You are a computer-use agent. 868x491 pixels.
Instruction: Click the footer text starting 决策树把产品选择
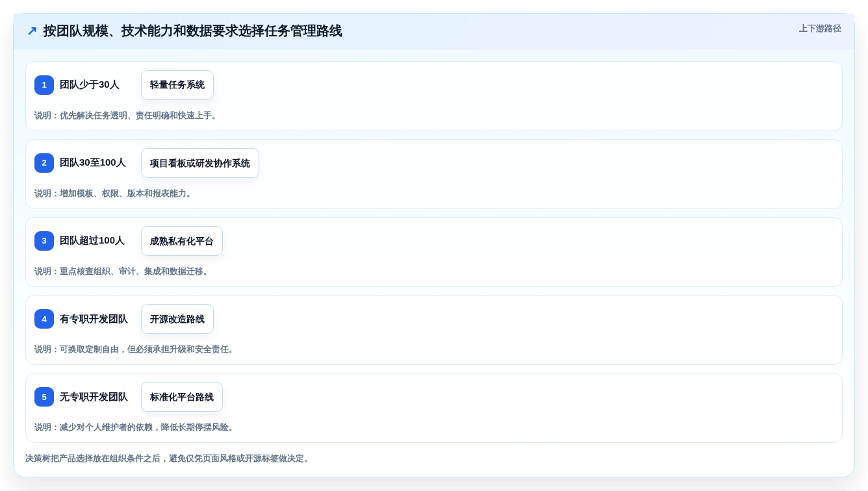(169, 459)
